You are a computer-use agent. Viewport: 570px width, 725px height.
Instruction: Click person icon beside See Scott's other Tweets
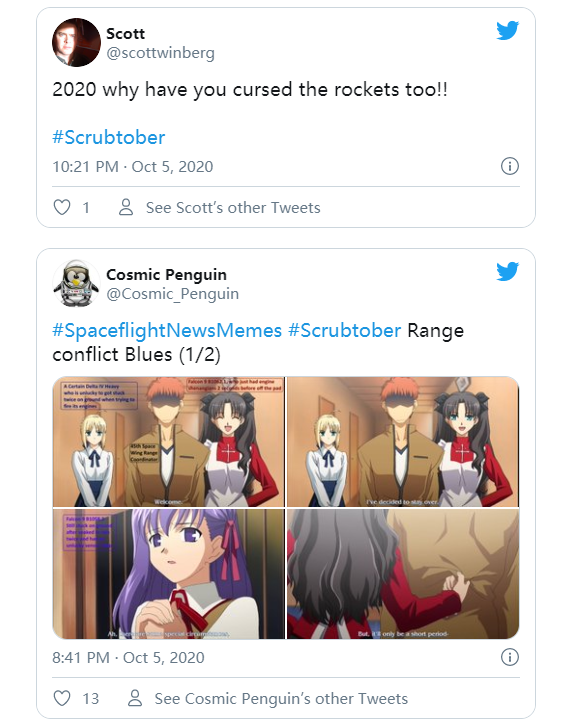click(126, 207)
